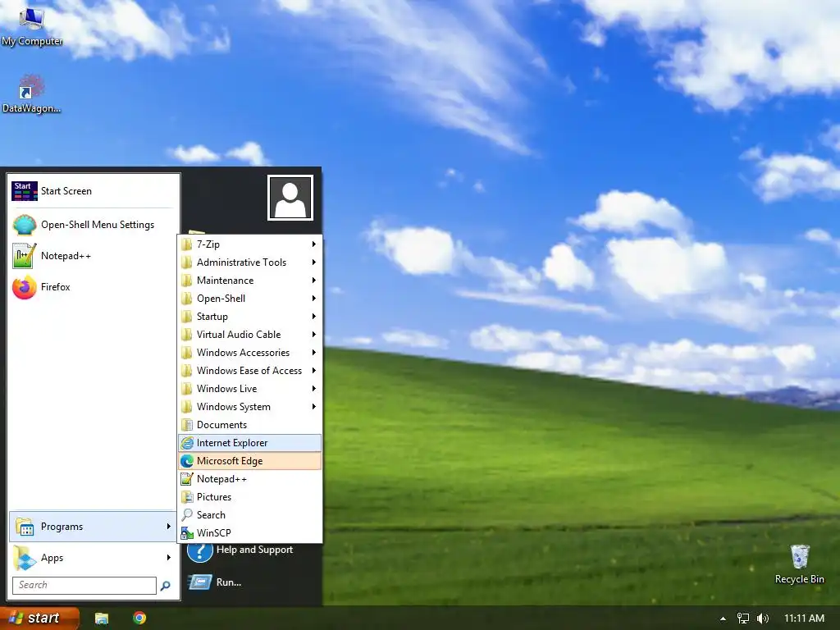Click the search magnifier beside Search box
This screenshot has width=840, height=630.
point(166,586)
